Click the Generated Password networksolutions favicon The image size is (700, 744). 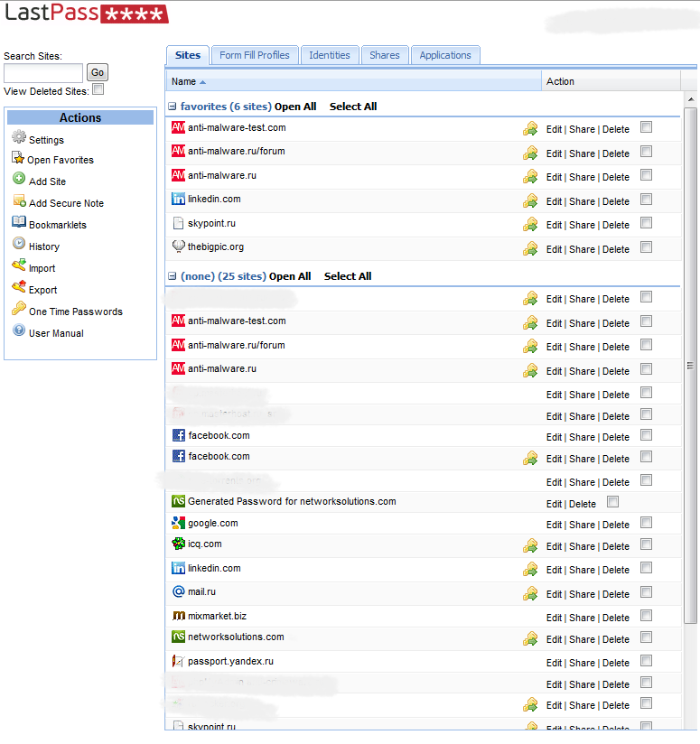click(x=179, y=501)
